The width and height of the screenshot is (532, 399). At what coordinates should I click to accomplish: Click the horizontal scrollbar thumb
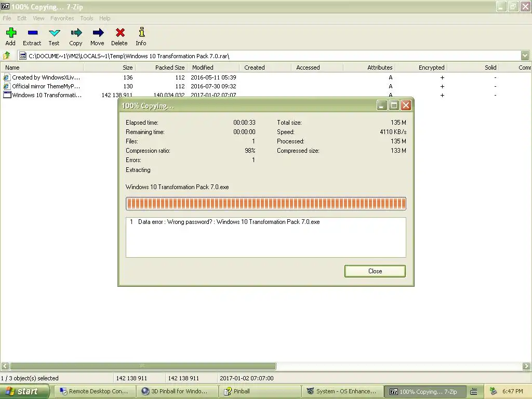click(x=143, y=366)
